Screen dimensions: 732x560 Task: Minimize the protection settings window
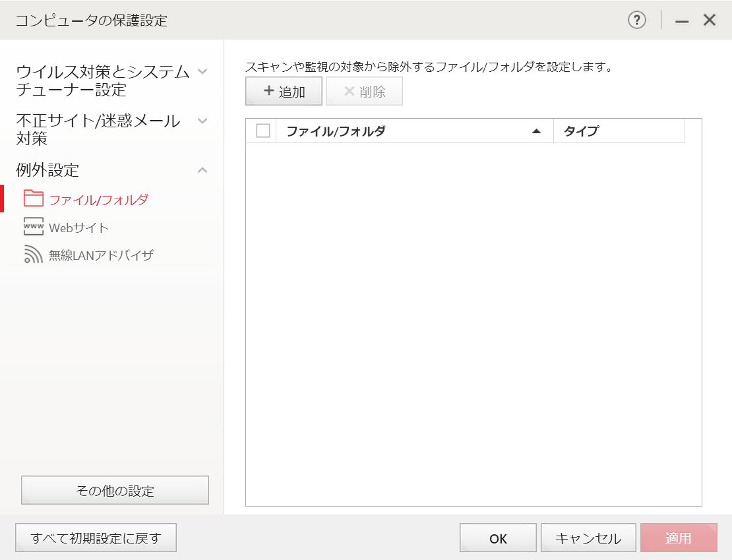coord(682,21)
